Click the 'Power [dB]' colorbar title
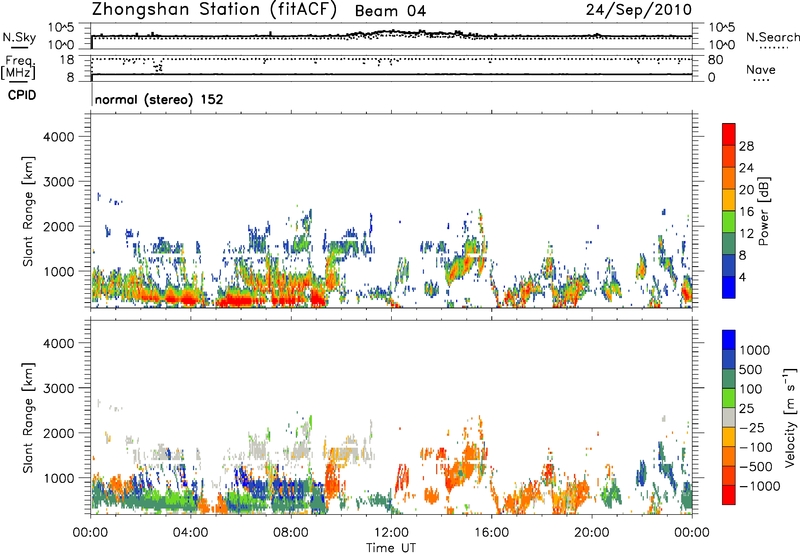The image size is (800, 554). click(763, 211)
